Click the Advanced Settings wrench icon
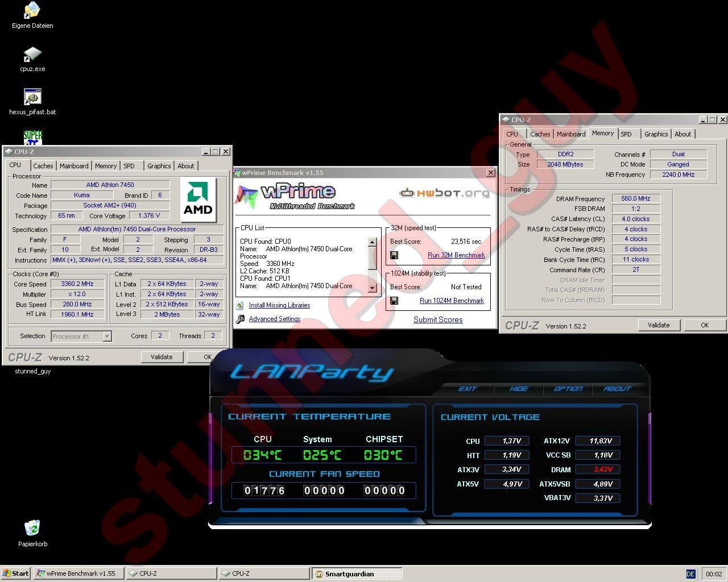 click(240, 319)
